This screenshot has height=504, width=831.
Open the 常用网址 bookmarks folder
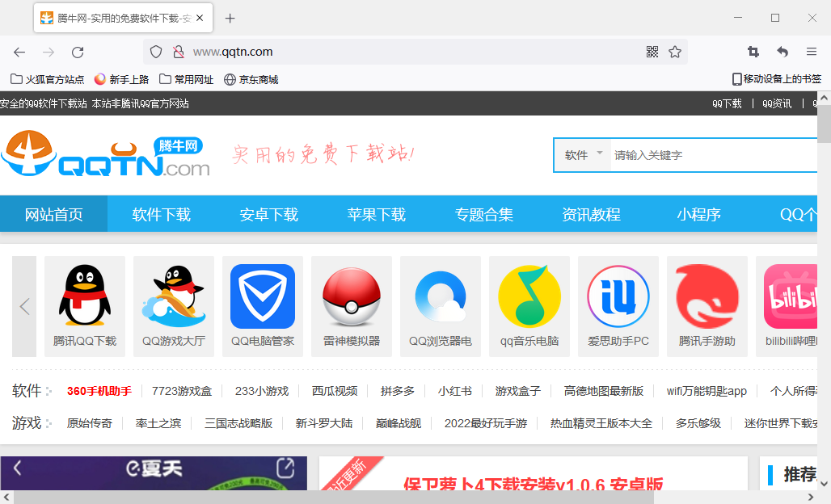point(187,79)
